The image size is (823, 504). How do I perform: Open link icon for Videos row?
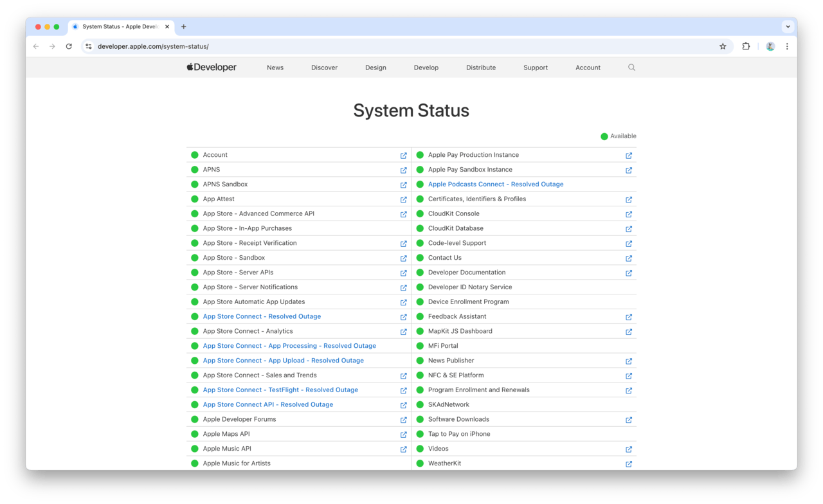[x=629, y=449]
